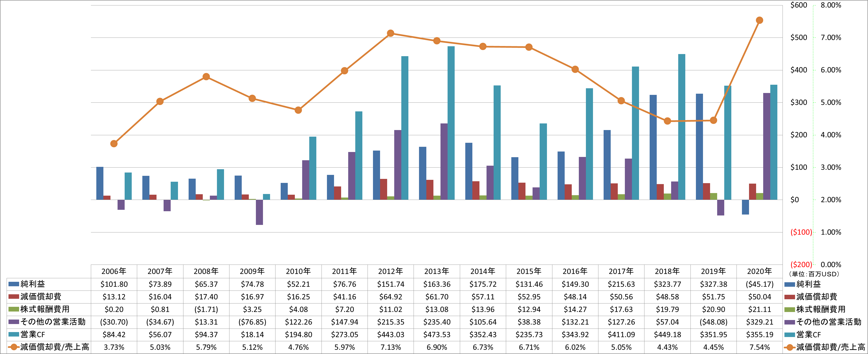Click the 純利益 label in the right legend
The image size is (868, 354).
(809, 284)
